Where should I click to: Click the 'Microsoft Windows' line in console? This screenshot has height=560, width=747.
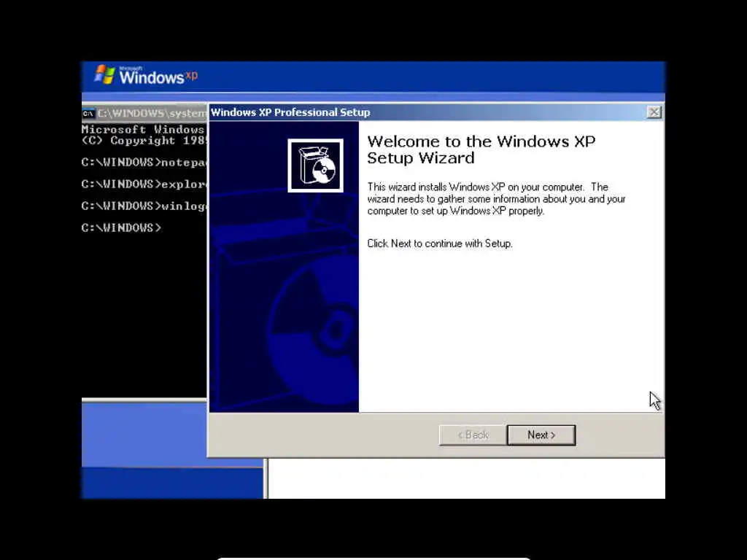(143, 129)
